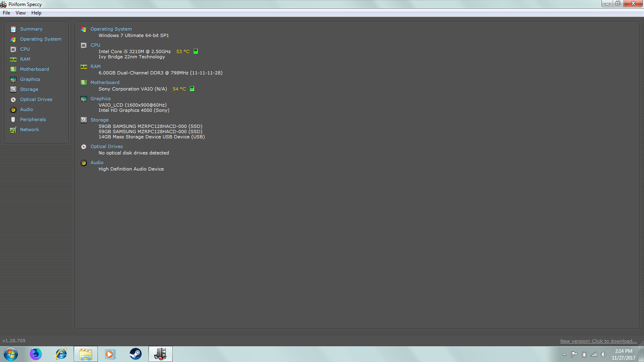This screenshot has width=644, height=362.
Task: Click 'High Definition Audio Device' text
Action: pos(131,169)
